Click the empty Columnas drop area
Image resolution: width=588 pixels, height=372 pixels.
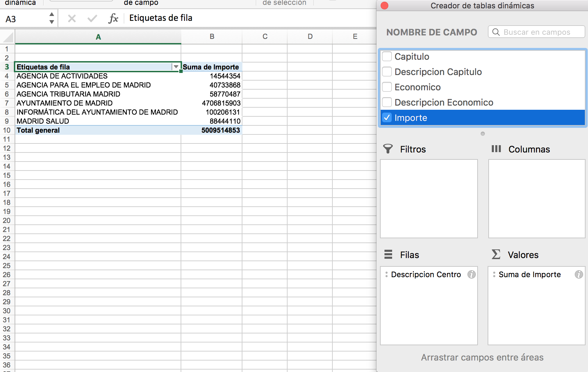(x=537, y=199)
